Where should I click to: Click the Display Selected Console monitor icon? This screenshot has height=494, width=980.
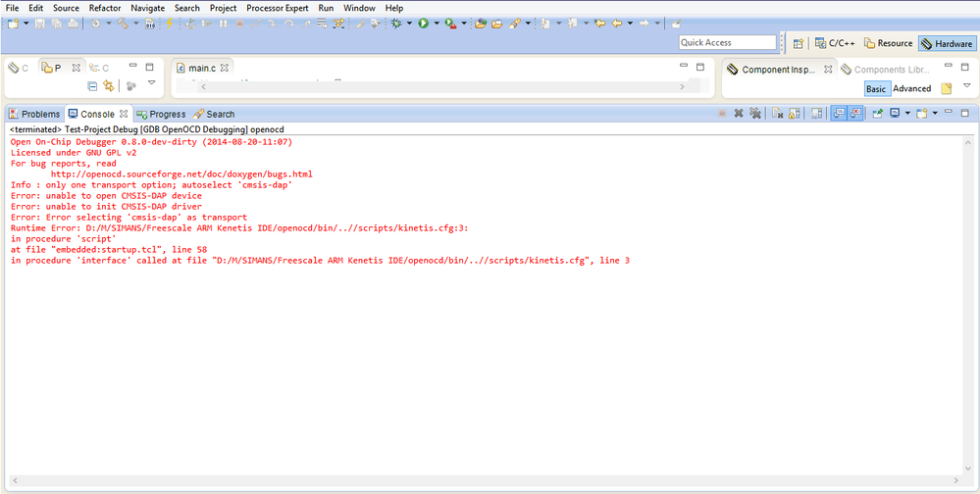895,113
